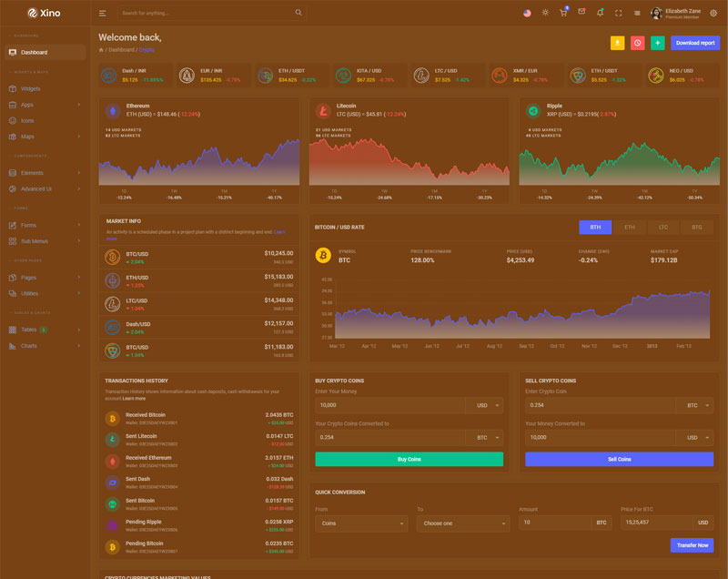Open settings gear icon in header

pos(713,13)
